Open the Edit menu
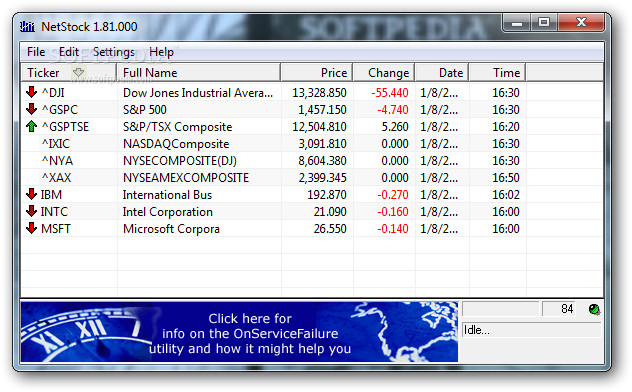The image size is (632, 392). (x=69, y=52)
